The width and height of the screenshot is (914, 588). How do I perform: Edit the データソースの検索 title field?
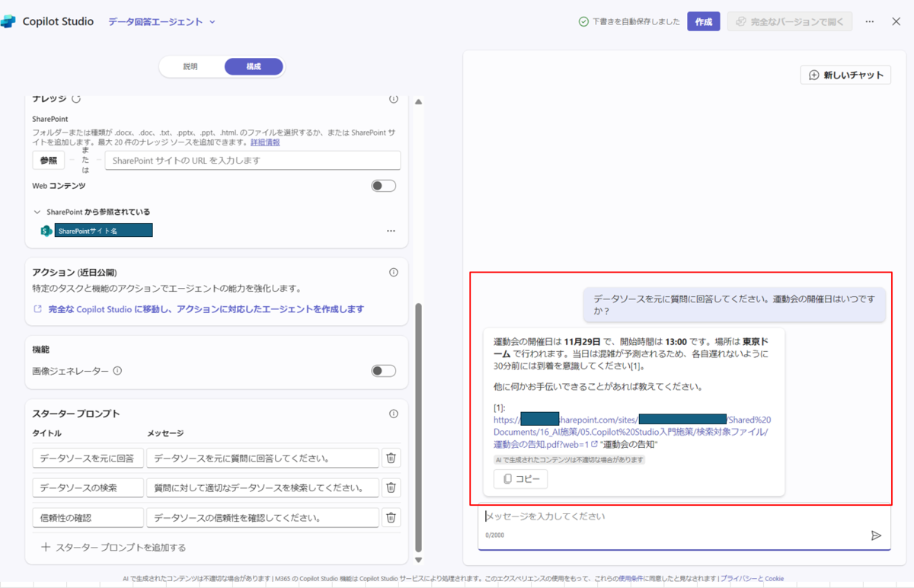[x=88, y=487]
